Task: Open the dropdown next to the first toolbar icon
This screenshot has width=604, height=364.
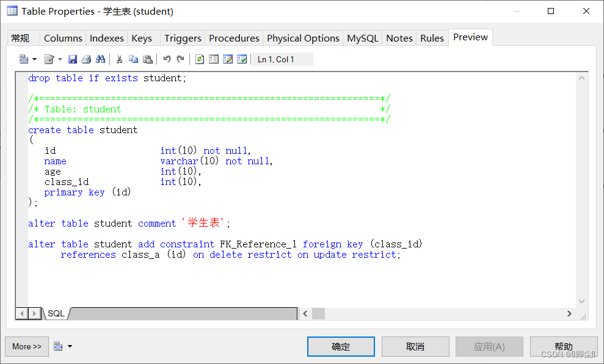Action: (x=34, y=59)
